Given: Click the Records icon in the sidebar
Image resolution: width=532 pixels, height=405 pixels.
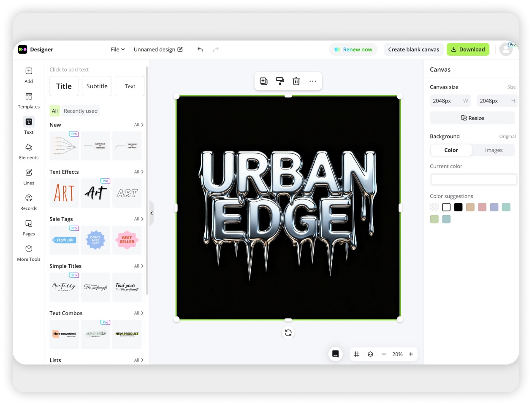Looking at the screenshot, I should point(28,202).
